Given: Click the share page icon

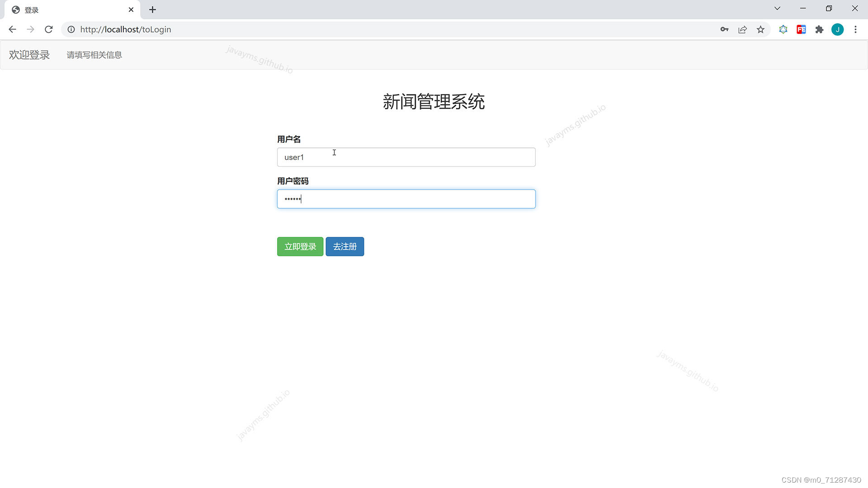Looking at the screenshot, I should coord(742,29).
